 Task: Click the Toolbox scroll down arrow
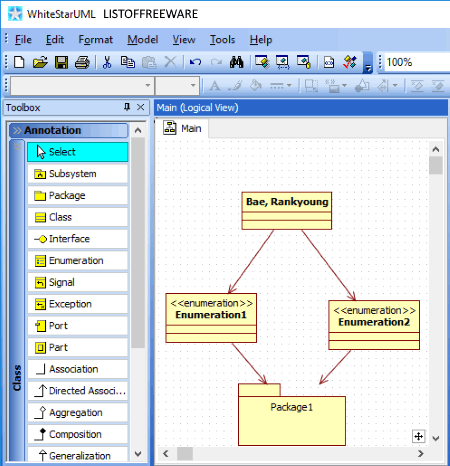138,454
